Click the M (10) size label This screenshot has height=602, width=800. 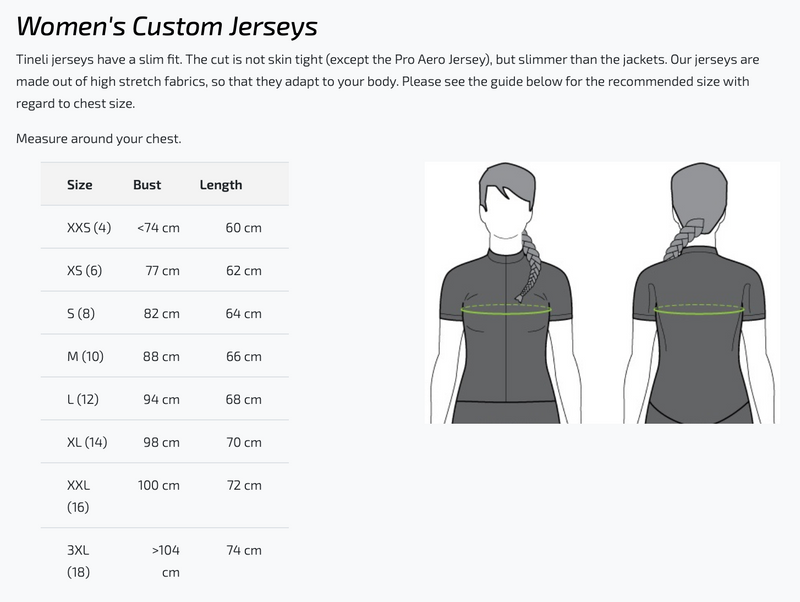pyautogui.click(x=85, y=356)
